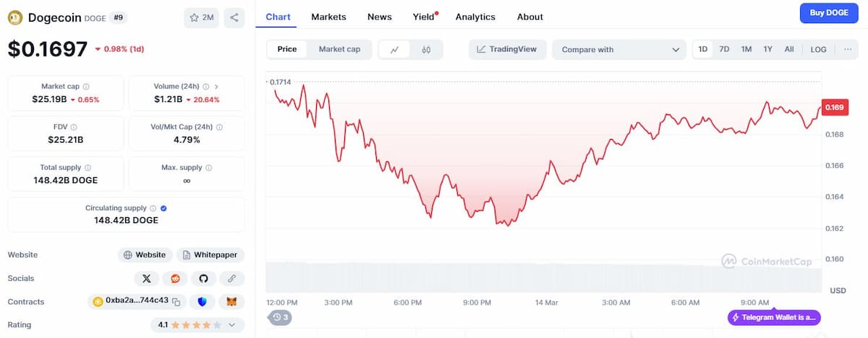Click the blue shield wallet icon
Screen dimensions: 868x338
click(203, 302)
